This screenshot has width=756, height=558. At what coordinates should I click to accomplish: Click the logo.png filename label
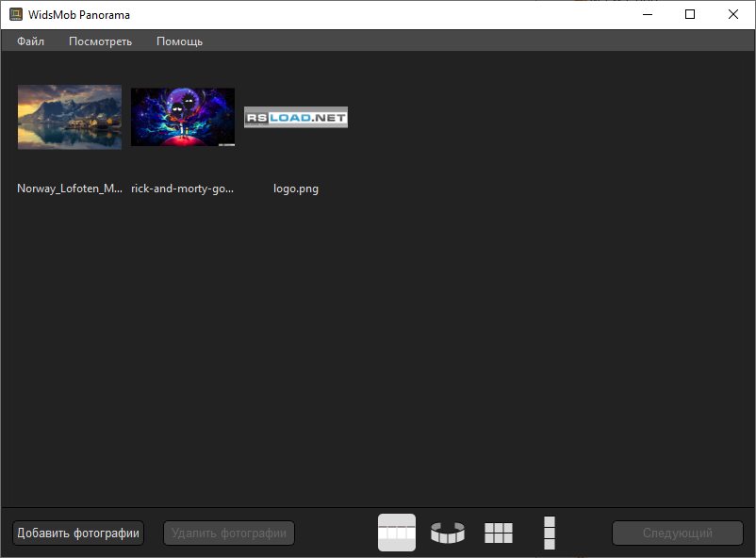[x=295, y=189]
